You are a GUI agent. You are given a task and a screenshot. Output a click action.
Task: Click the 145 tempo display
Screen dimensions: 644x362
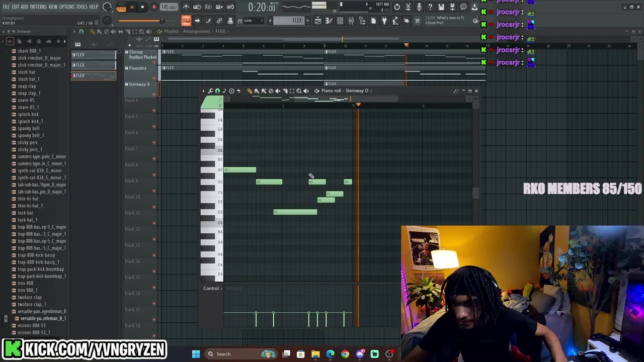(x=169, y=7)
